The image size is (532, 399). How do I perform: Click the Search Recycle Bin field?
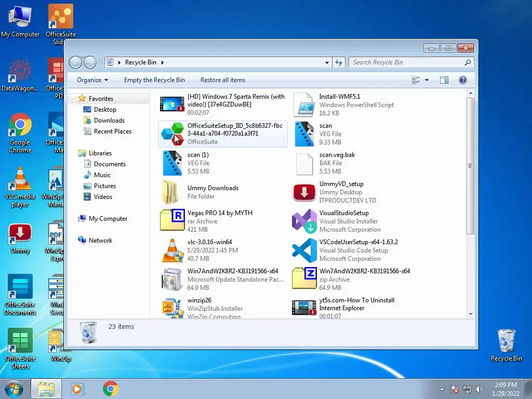(x=411, y=62)
